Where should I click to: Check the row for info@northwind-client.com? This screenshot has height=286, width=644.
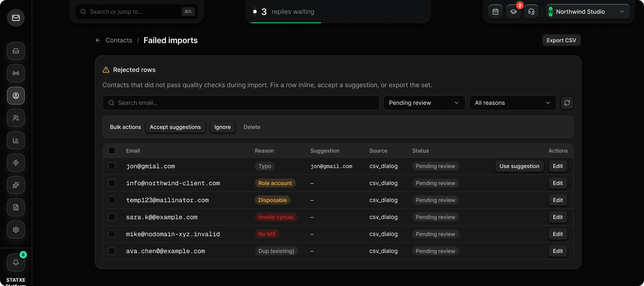(x=112, y=183)
